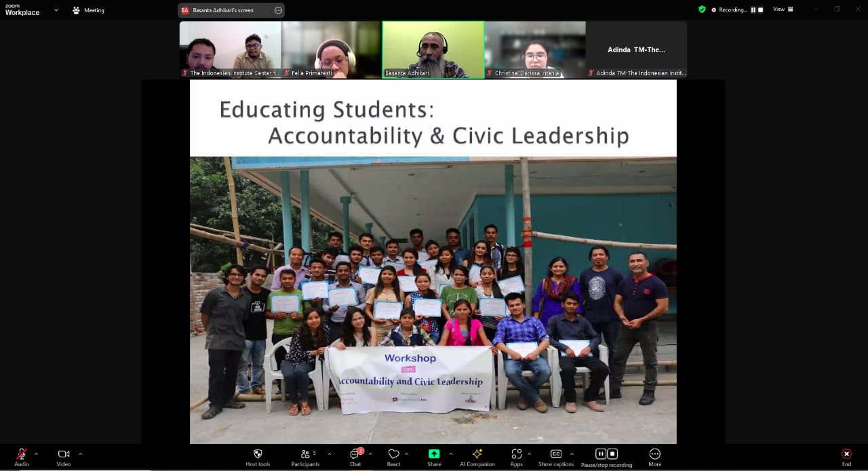Open Host tools shield icon
868x471 pixels.
(x=258, y=454)
